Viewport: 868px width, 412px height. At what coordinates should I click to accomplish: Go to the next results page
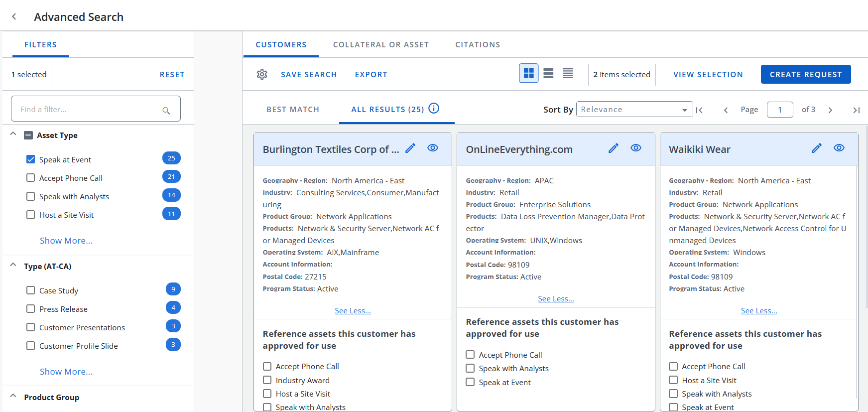point(830,110)
